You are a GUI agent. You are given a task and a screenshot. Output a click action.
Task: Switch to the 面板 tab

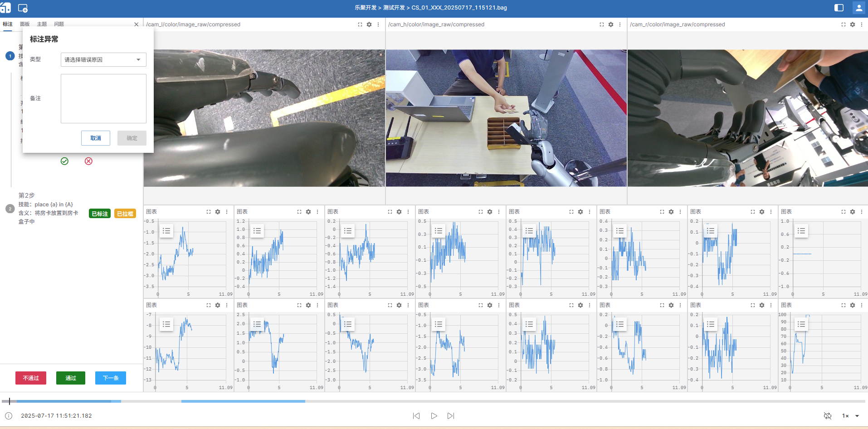click(x=24, y=24)
